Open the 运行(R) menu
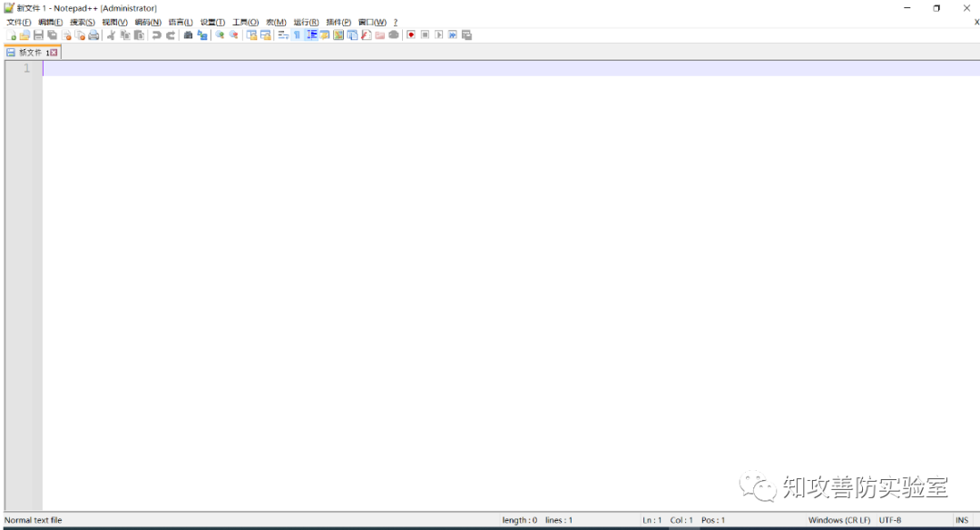This screenshot has height=530, width=980. pos(307,22)
